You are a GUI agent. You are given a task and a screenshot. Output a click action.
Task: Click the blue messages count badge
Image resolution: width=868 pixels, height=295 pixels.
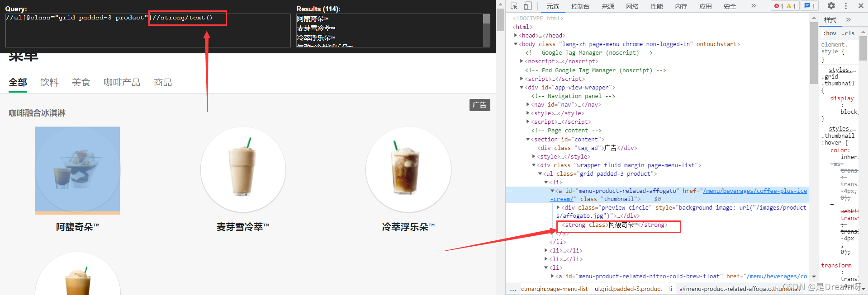pos(809,6)
